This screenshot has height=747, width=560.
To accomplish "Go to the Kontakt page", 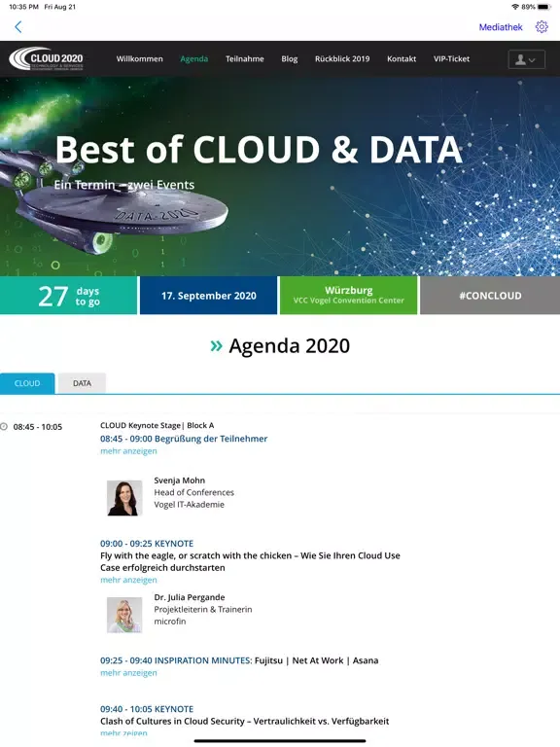I will click(x=402, y=58).
